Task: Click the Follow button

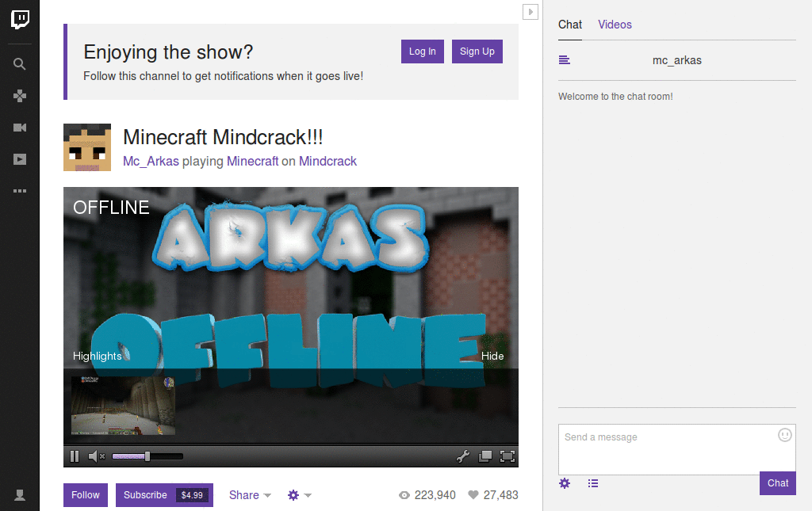Action: pos(86,495)
